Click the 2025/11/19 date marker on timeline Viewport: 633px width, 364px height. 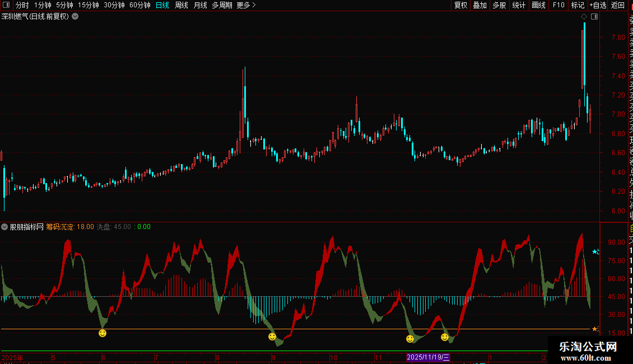click(x=428, y=357)
